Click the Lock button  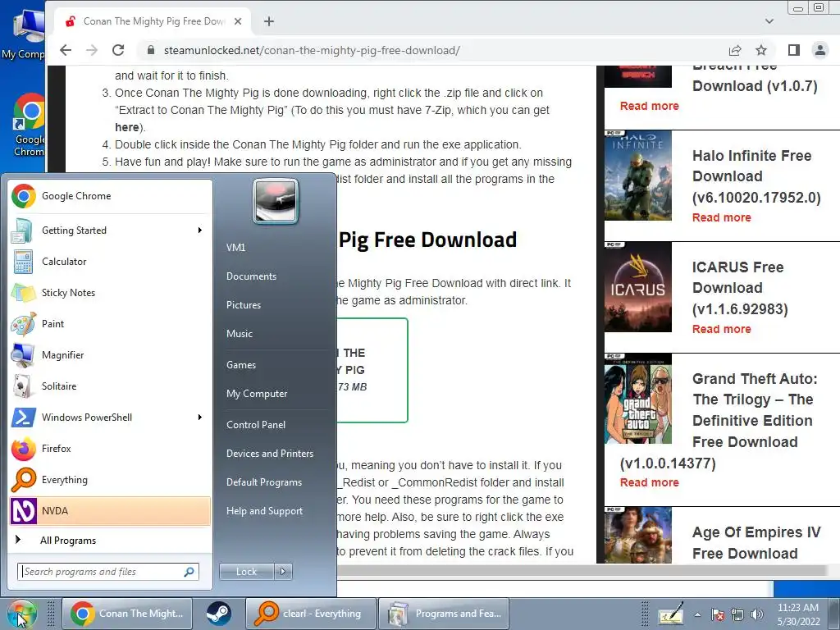click(x=246, y=572)
